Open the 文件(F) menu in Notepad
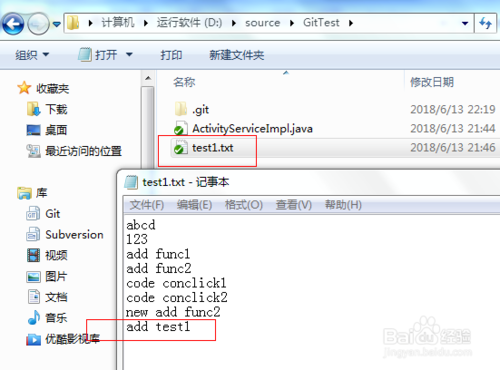Image resolution: width=500 pixels, height=370 pixels. click(x=147, y=205)
